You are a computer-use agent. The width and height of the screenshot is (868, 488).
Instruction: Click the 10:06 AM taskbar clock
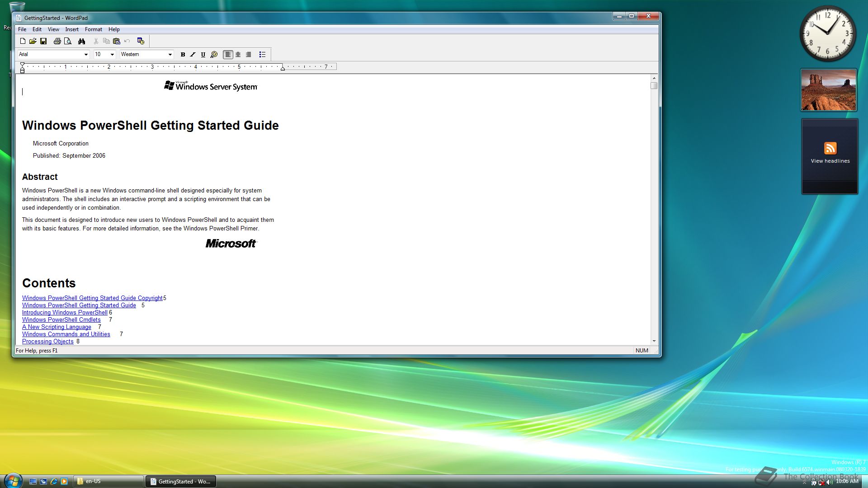(847, 482)
